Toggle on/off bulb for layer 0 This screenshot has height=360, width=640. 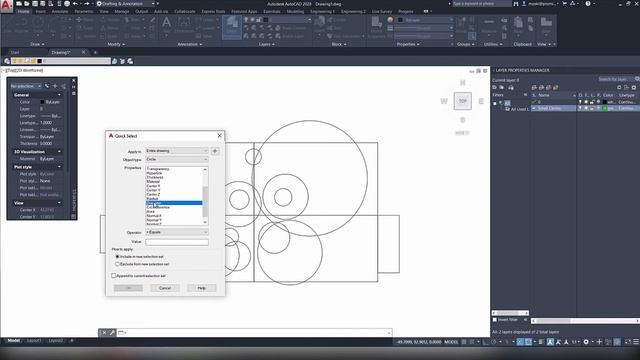[580, 102]
